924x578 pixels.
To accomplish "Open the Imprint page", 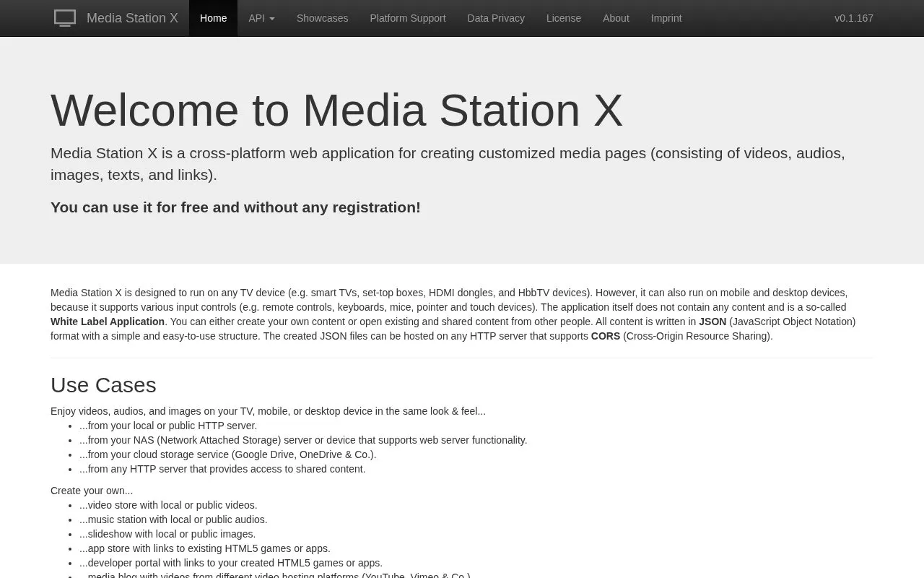I will coord(666,18).
